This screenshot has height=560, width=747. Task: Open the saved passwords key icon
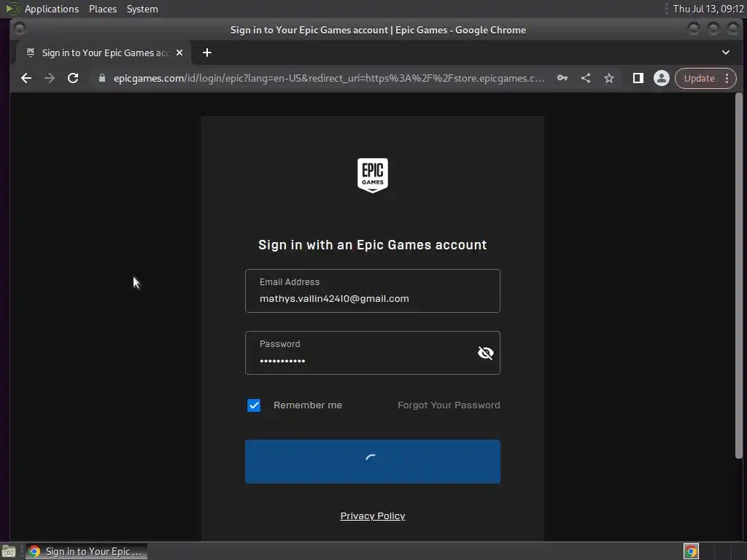click(x=562, y=78)
